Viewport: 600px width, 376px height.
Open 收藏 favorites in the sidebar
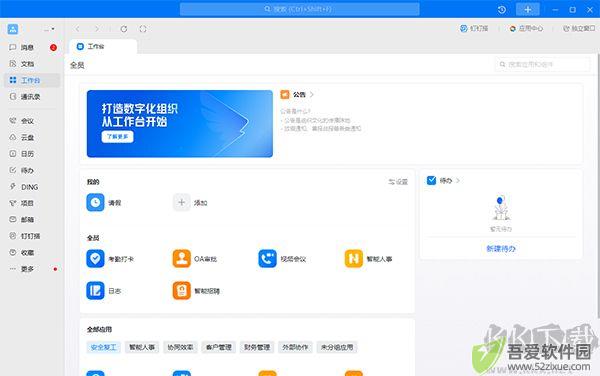[27, 252]
